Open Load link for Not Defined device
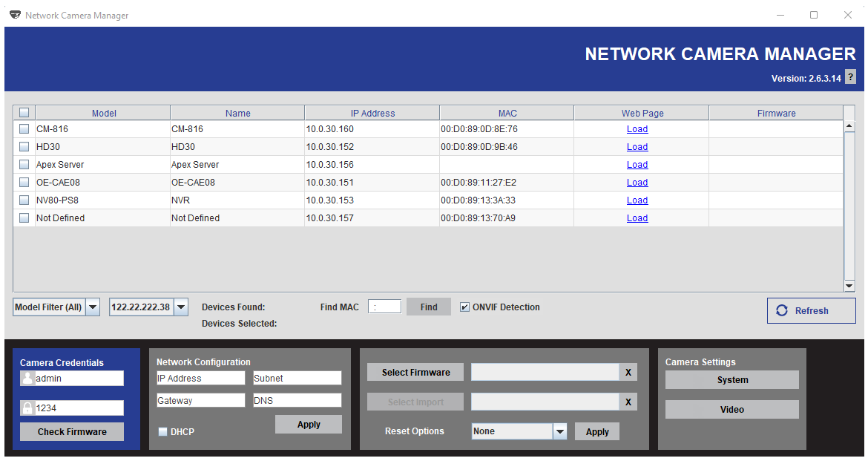 click(x=637, y=218)
